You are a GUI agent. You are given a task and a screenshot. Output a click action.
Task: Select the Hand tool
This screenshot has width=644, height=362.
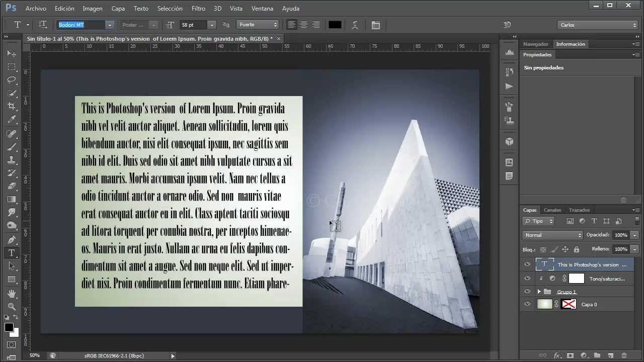[x=12, y=294]
